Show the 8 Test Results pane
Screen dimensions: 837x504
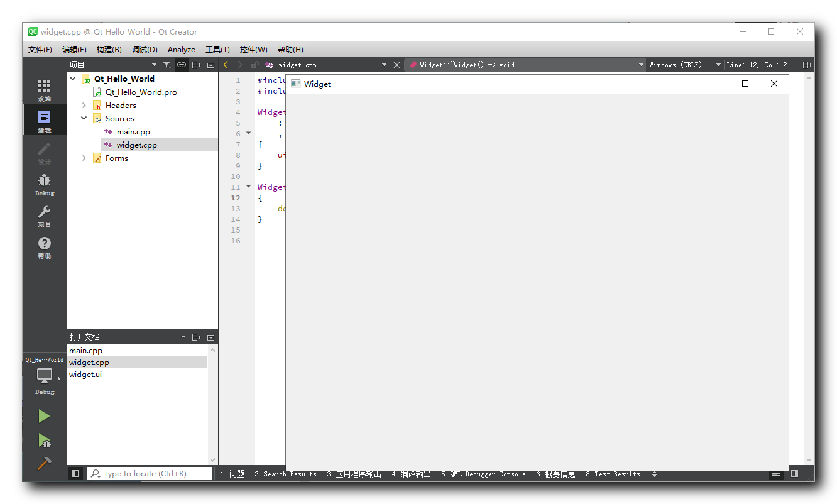613,474
